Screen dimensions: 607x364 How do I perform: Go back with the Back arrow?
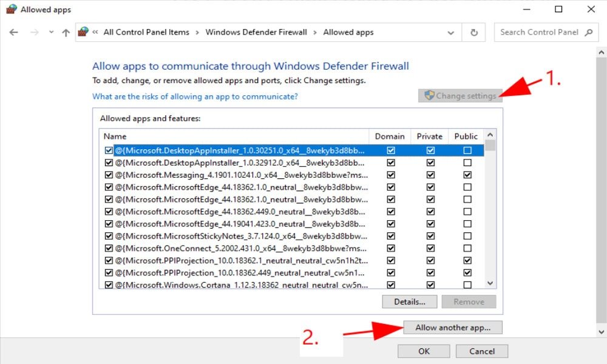point(13,33)
